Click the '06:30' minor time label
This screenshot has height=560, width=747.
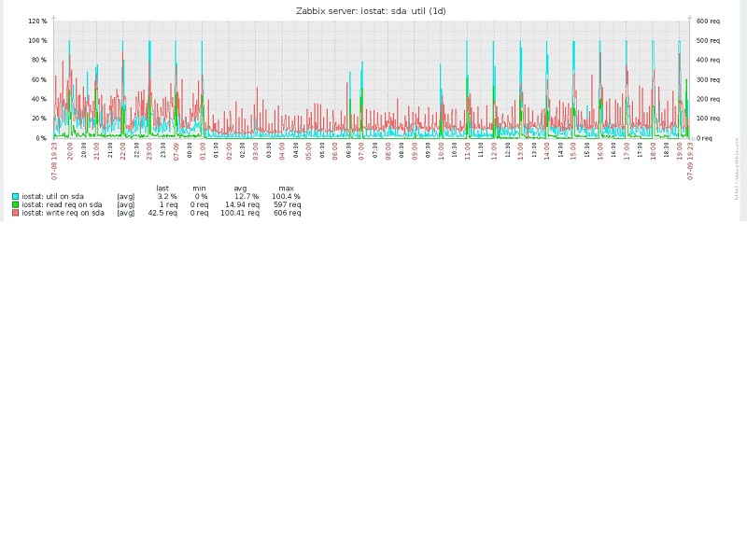point(348,150)
